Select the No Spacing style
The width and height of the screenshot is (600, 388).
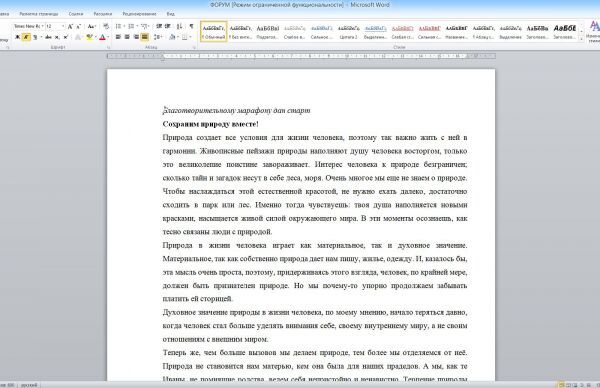coord(240,31)
